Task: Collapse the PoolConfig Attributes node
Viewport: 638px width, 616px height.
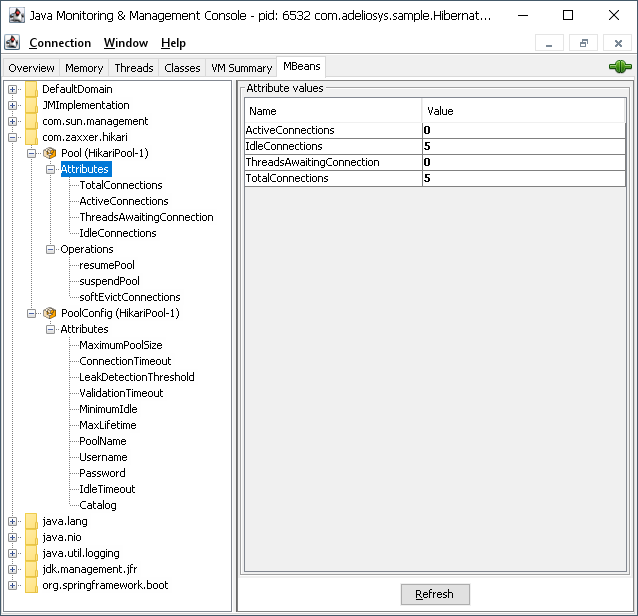Action: pos(50,329)
